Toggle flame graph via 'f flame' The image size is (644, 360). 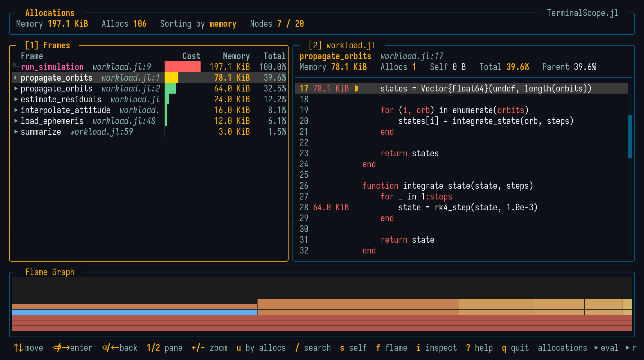(392, 348)
